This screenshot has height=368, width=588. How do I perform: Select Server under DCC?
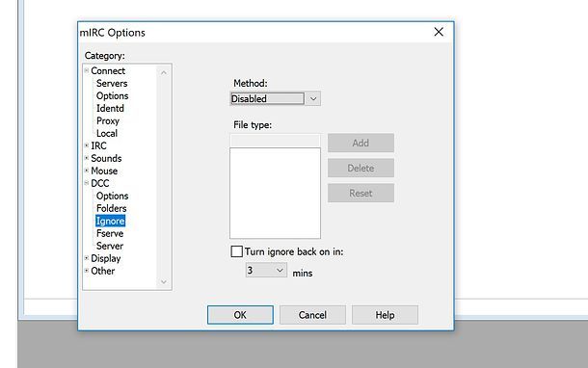point(110,246)
